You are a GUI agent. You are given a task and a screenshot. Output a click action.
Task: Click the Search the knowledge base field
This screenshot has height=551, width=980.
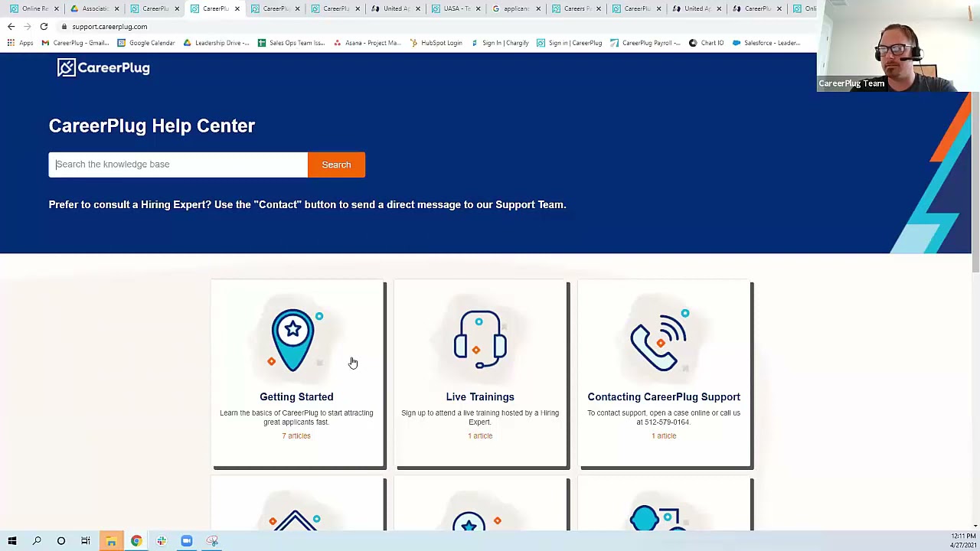pyautogui.click(x=178, y=165)
